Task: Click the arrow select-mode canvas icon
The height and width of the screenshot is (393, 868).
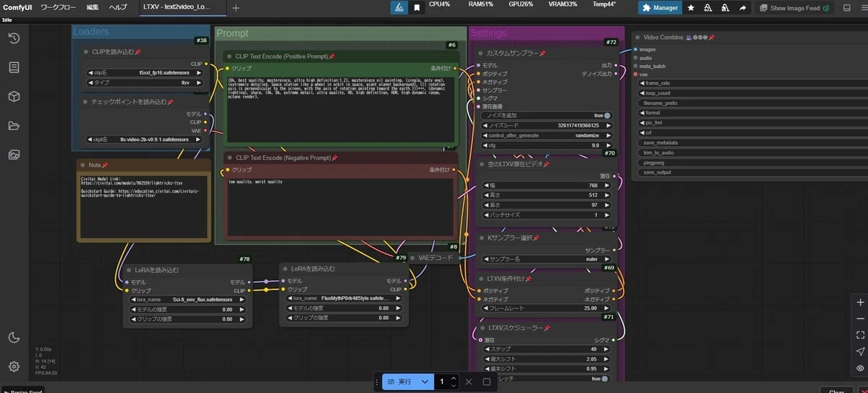Action: click(860, 352)
